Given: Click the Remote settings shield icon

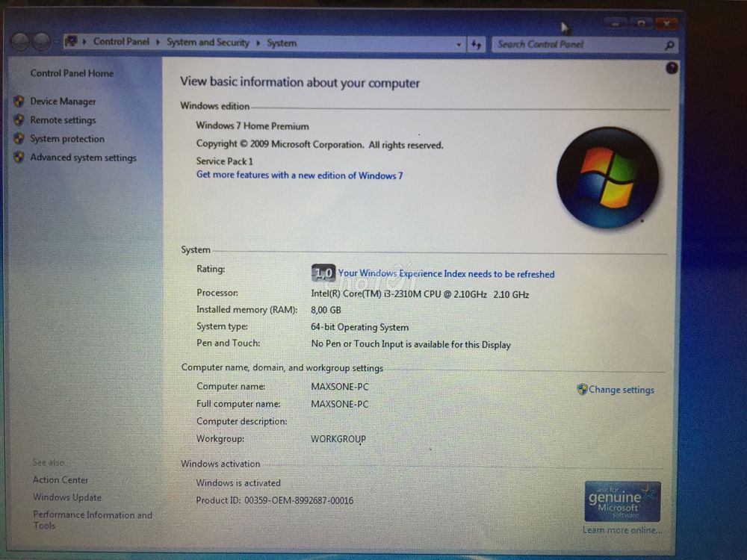Looking at the screenshot, I should point(19,119).
